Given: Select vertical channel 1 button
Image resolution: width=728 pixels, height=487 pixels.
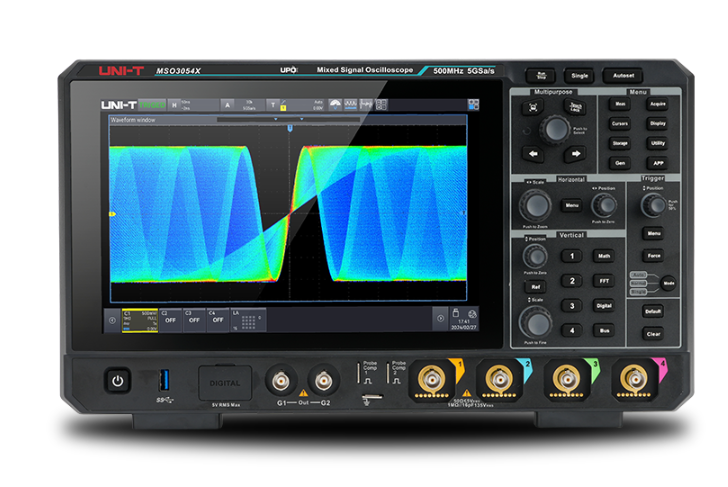Looking at the screenshot, I should [571, 256].
